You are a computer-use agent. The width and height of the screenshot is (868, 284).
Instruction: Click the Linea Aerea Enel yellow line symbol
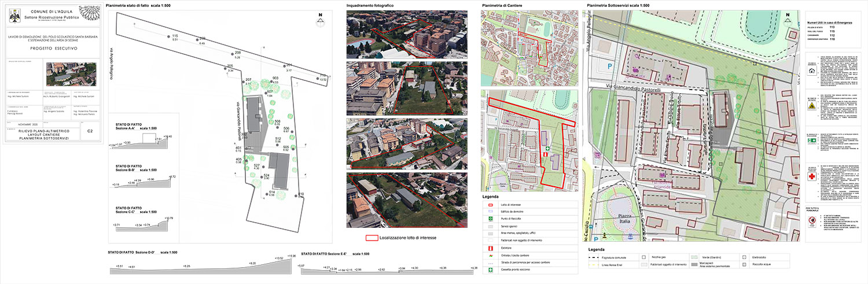595,265
